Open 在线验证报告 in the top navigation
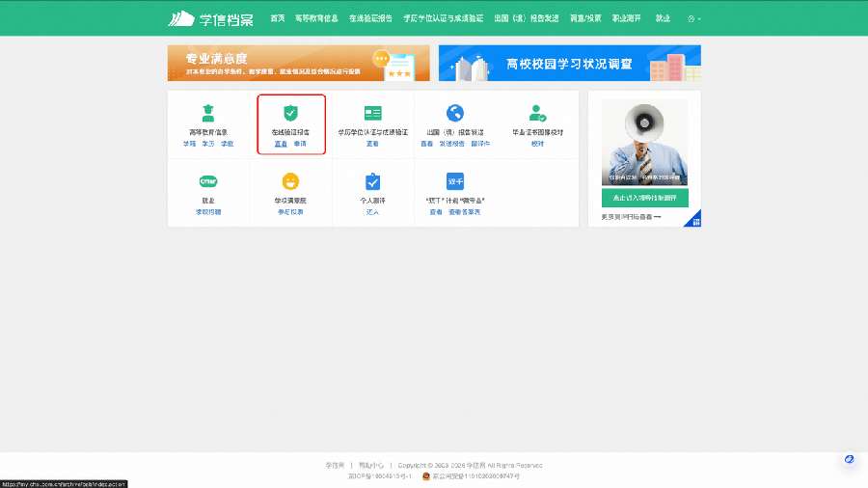This screenshot has width=868, height=488. click(x=370, y=18)
